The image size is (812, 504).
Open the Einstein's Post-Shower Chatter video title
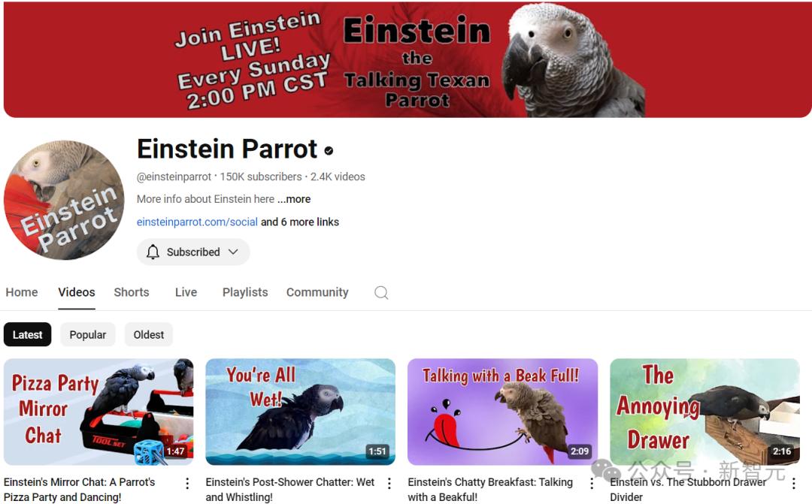click(x=290, y=490)
